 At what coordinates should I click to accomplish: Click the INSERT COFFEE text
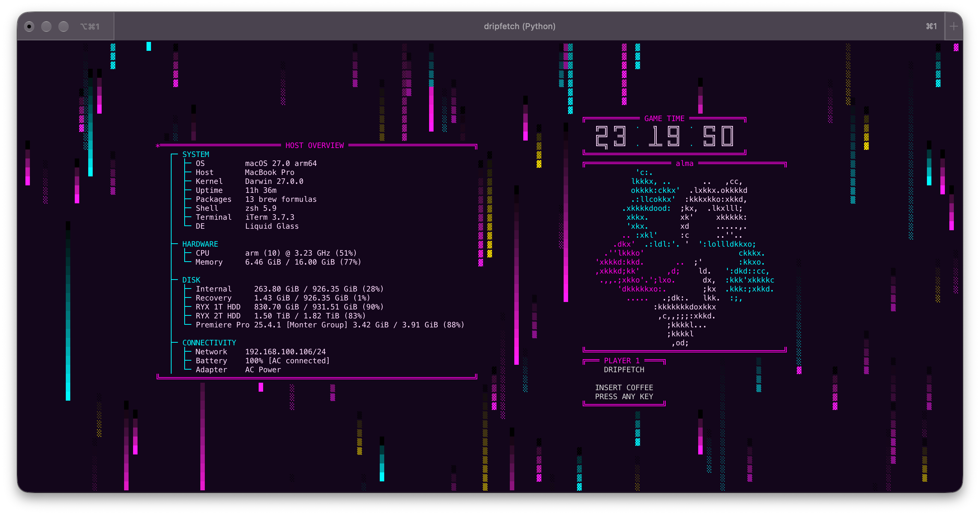coord(624,388)
